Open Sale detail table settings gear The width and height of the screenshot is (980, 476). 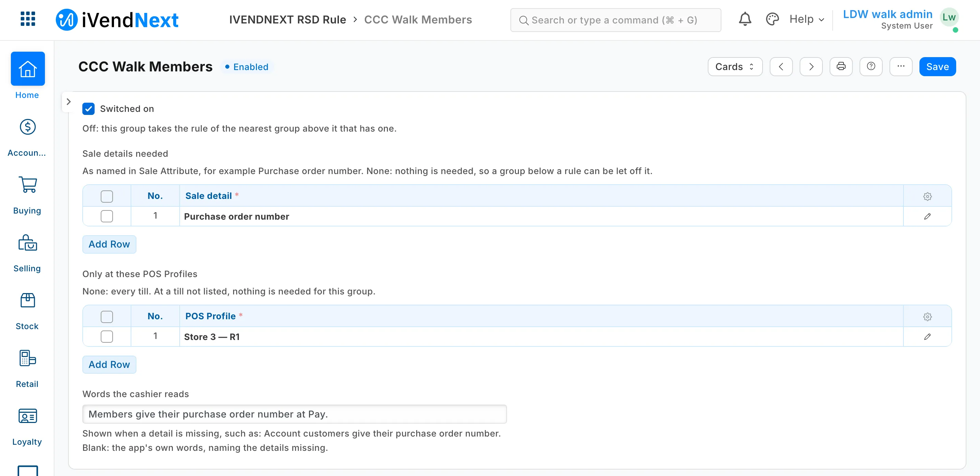click(x=927, y=196)
